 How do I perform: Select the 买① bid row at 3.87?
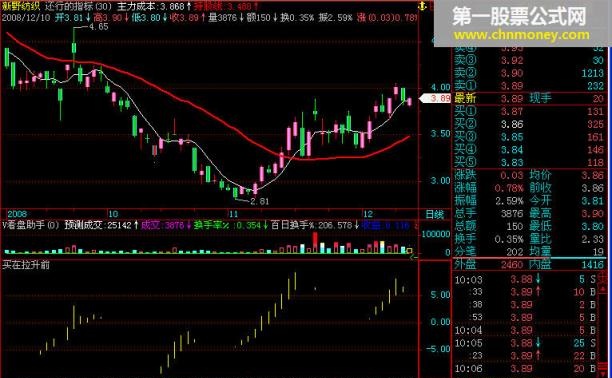pyautogui.click(x=529, y=112)
